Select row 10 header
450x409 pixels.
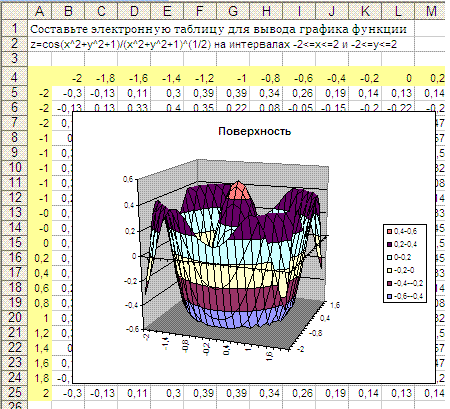(14, 168)
